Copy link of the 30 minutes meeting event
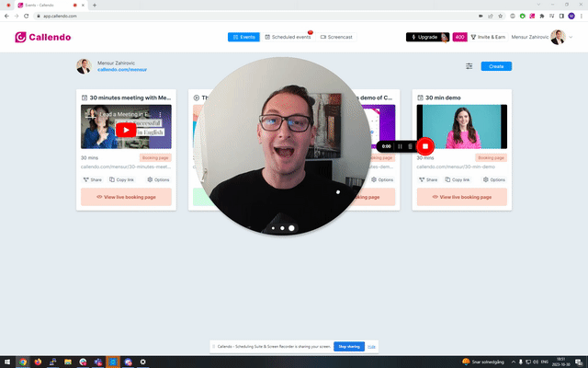 (x=121, y=179)
